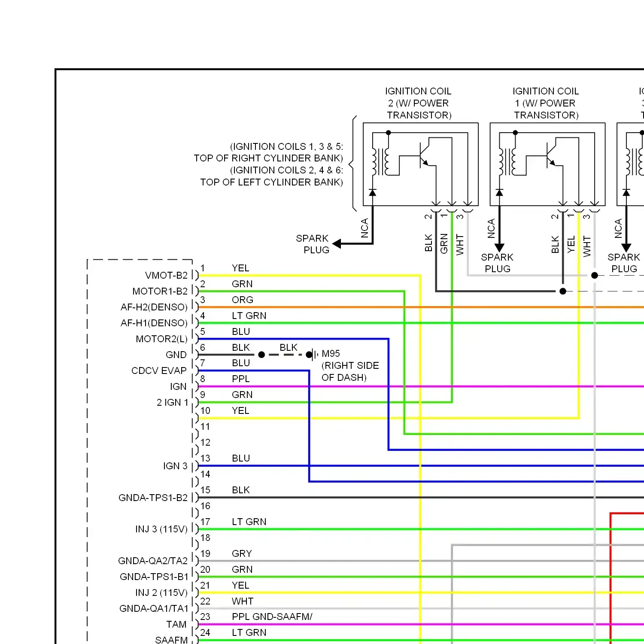644x644 pixels.
Task: Click vertical YEL wire label under coil 1
Action: [x=571, y=244]
